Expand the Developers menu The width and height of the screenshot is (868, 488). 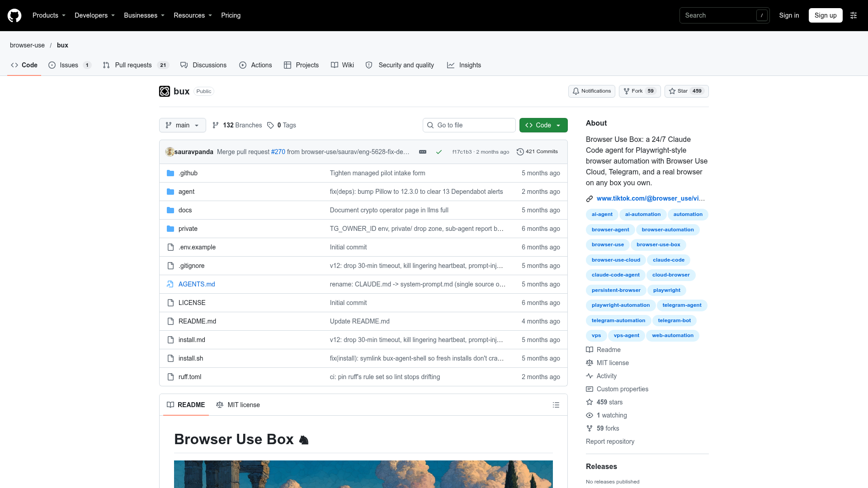[x=94, y=15]
